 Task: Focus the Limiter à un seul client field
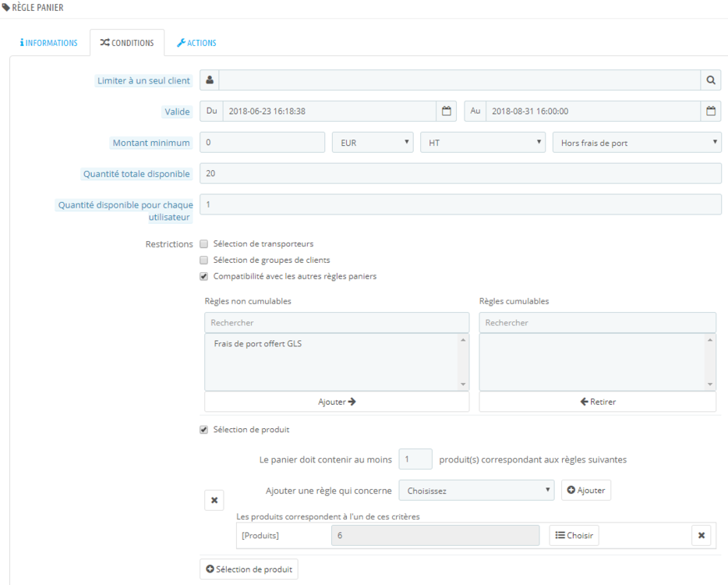[460, 80]
